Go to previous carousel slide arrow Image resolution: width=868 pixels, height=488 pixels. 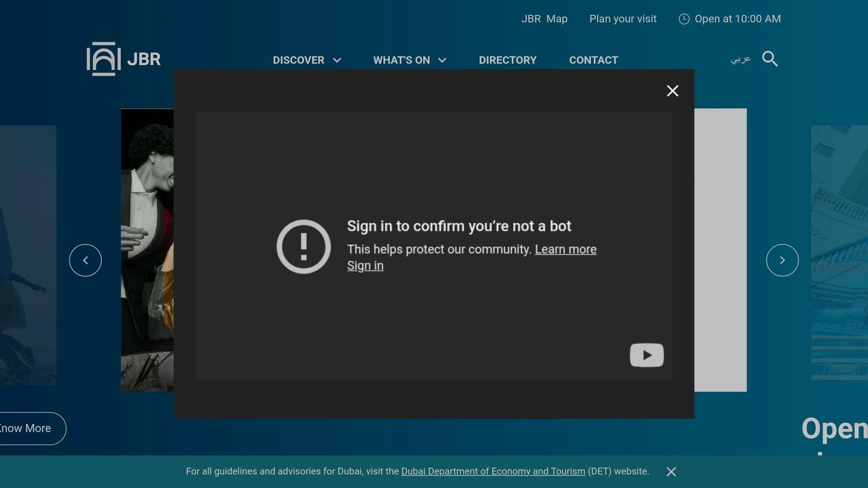pos(85,260)
